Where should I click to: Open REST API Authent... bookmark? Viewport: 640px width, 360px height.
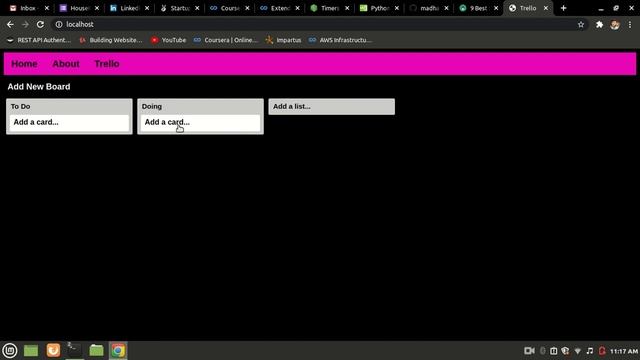[x=39, y=40]
